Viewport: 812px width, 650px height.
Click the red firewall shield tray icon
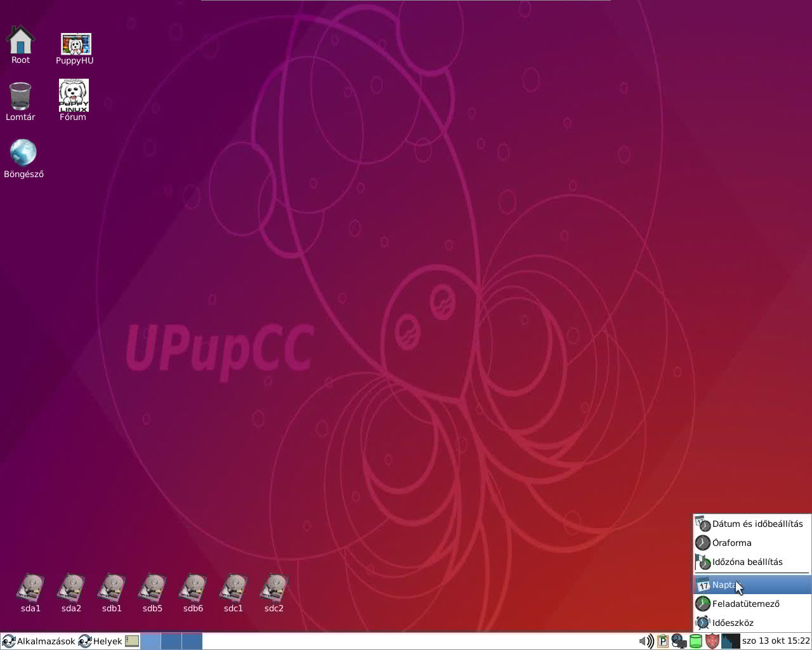pyautogui.click(x=712, y=641)
